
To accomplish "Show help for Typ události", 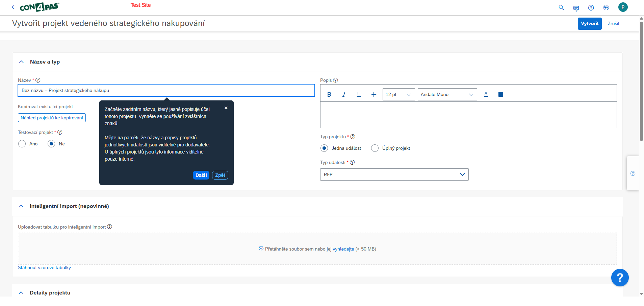I will 352,162.
